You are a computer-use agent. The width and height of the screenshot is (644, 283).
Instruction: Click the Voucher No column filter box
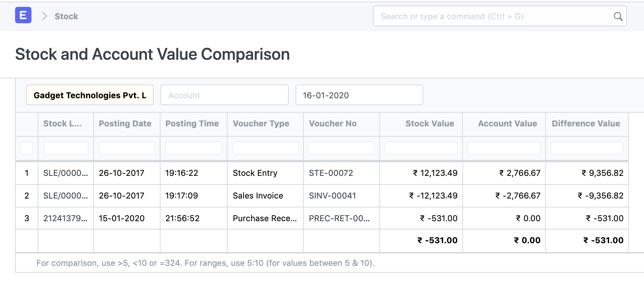[341, 148]
